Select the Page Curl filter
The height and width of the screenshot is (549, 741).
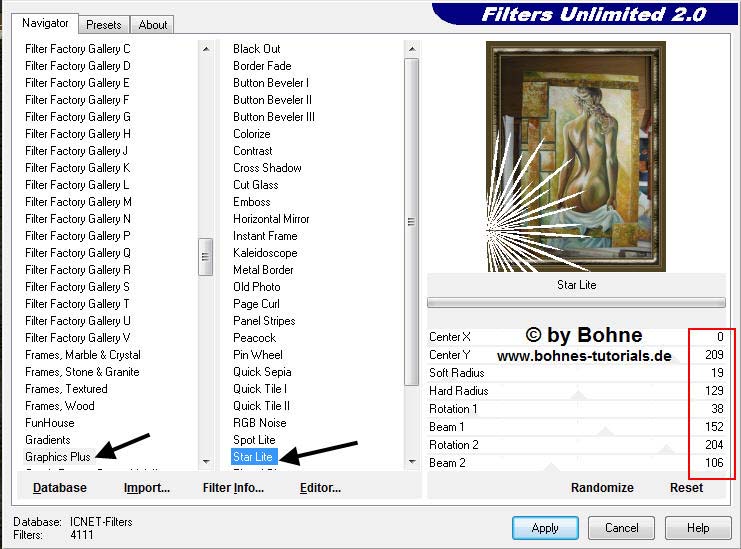[256, 304]
